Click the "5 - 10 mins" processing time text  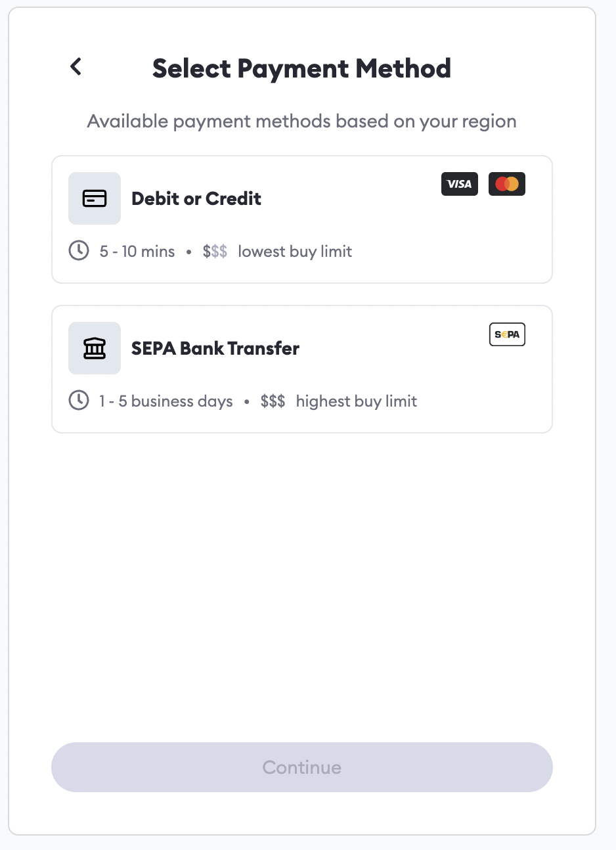click(x=137, y=252)
